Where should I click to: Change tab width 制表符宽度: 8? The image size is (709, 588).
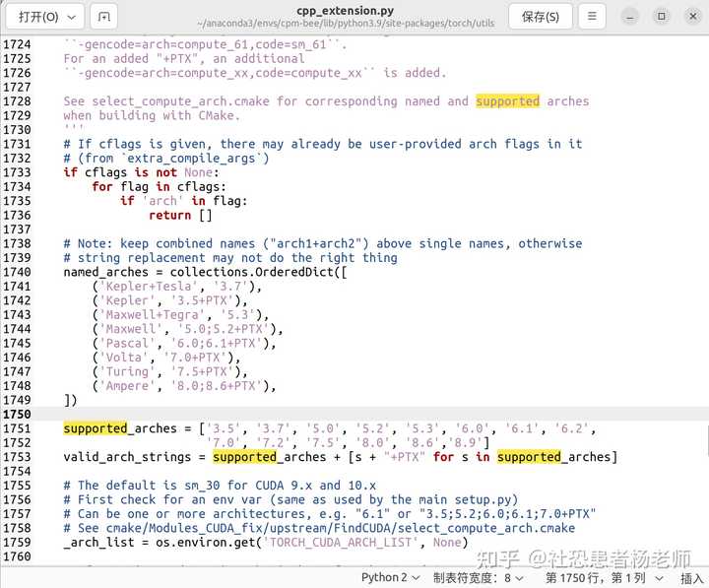tap(478, 577)
